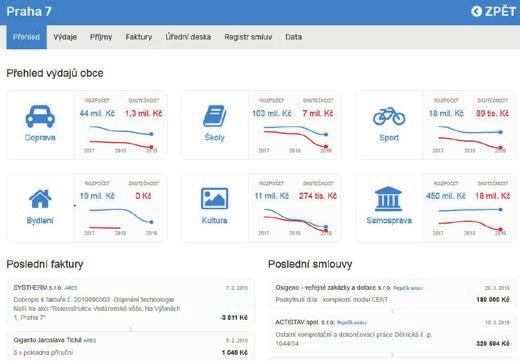Open the SYSTHERM s.r.o. invoice entry
Screen dimensions: 520x361
(131, 303)
